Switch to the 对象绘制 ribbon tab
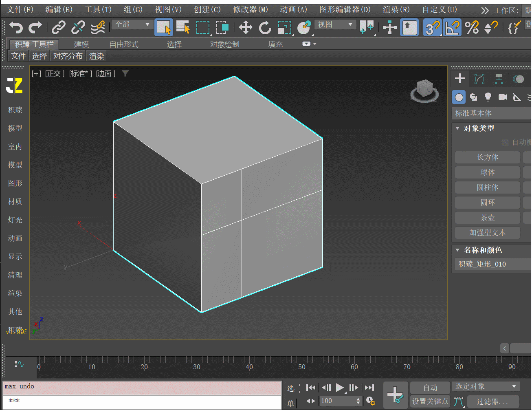Image resolution: width=532 pixels, height=410 pixels. tap(224, 44)
